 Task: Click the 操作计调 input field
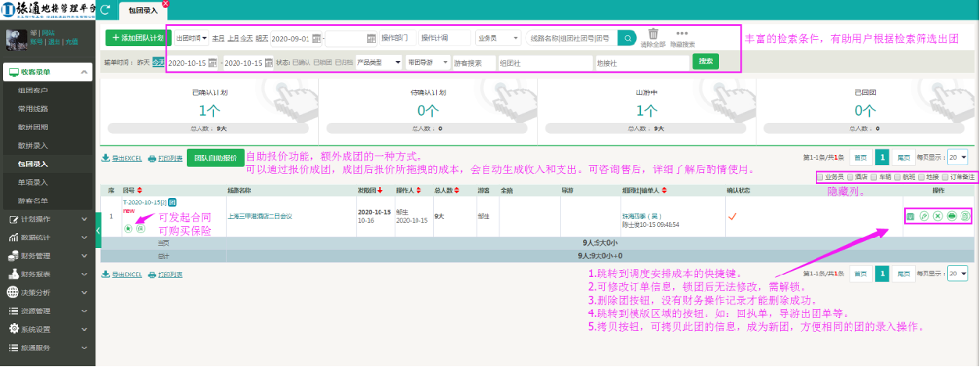[x=445, y=38]
